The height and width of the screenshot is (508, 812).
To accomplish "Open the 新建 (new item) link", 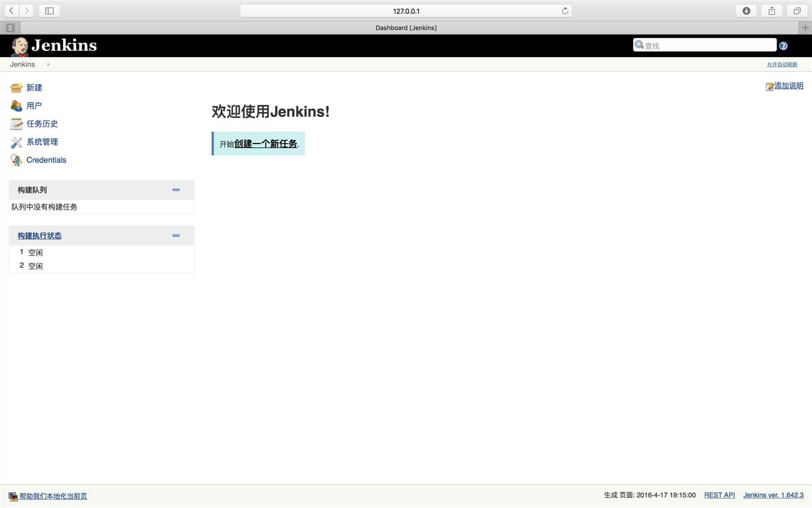I will point(34,88).
